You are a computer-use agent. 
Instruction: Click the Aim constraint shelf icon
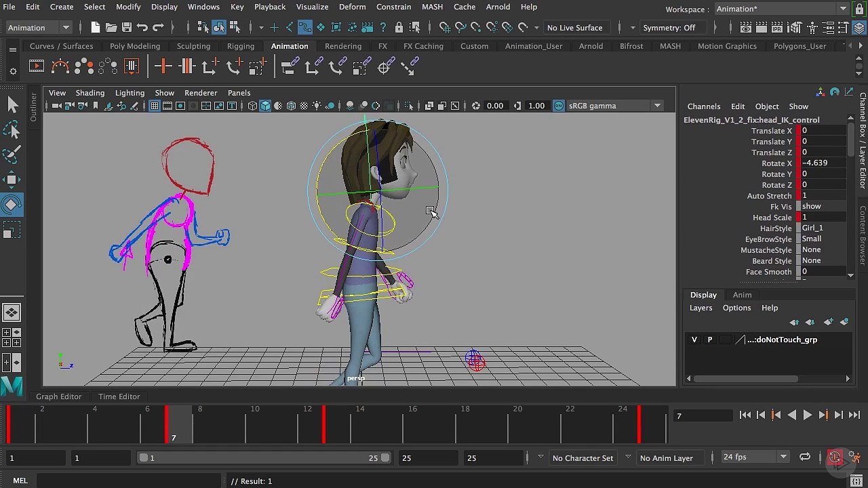pos(385,66)
